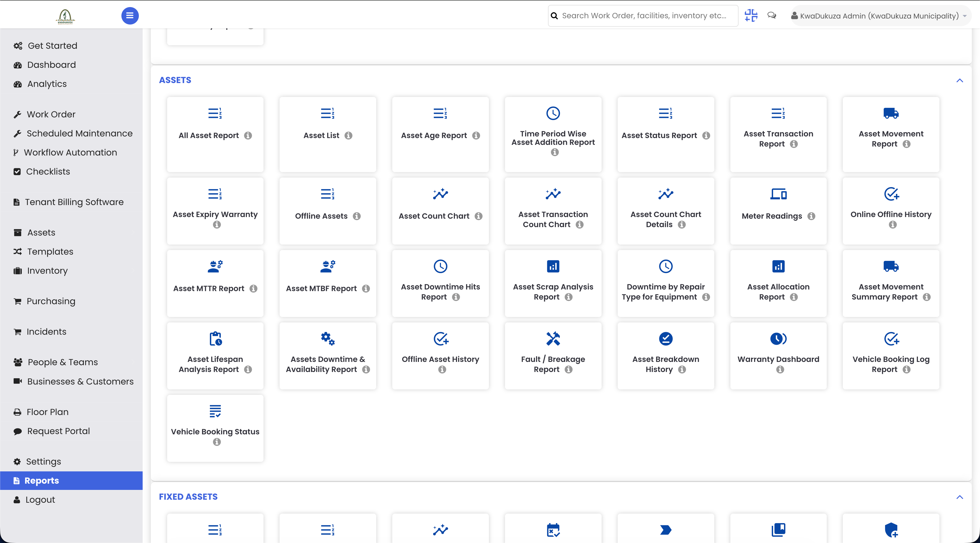Click the Asset Movement Report truck icon

891,113
